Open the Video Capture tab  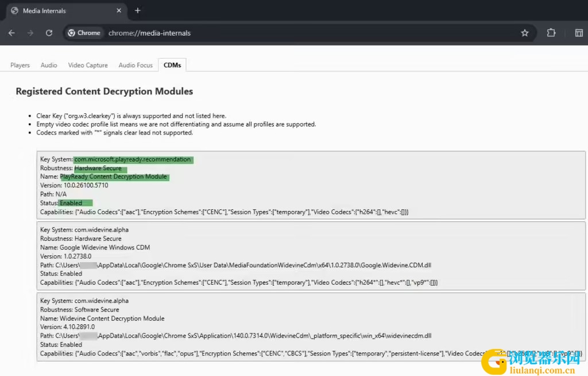click(x=88, y=65)
